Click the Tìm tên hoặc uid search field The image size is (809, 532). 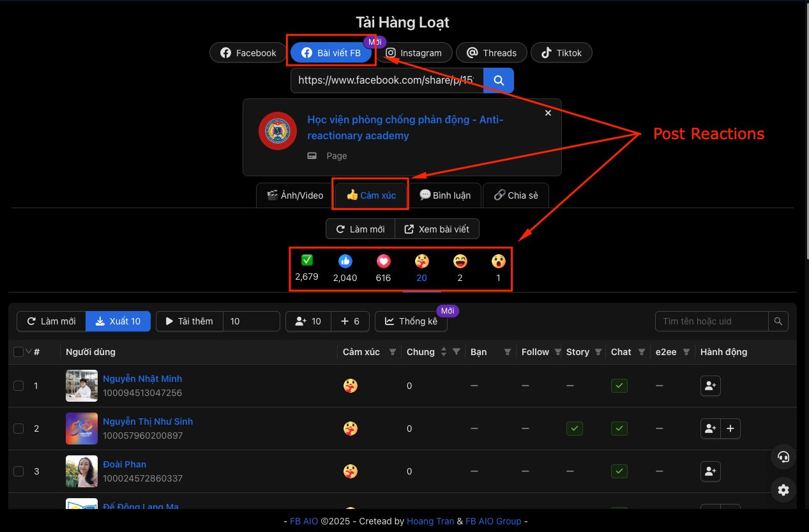[712, 321]
